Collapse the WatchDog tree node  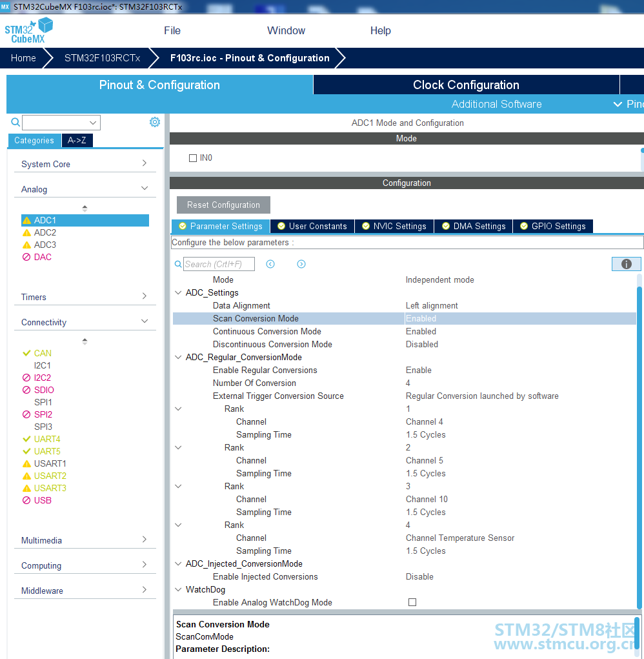(178, 589)
